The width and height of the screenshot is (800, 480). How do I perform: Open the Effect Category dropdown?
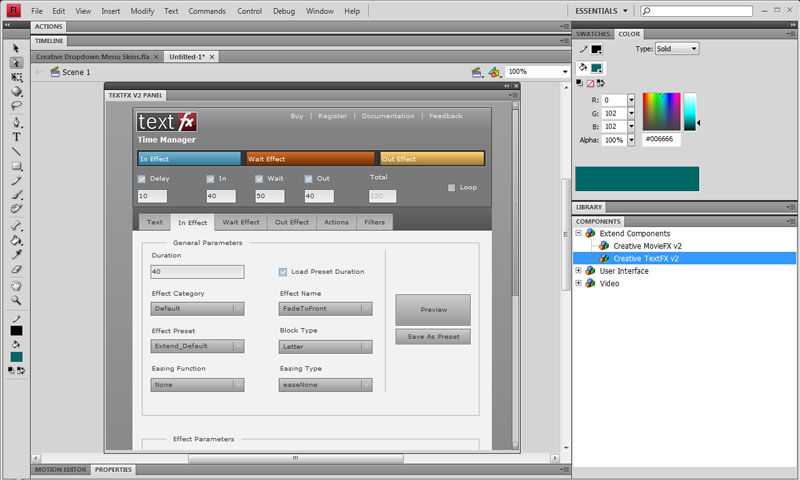point(197,309)
